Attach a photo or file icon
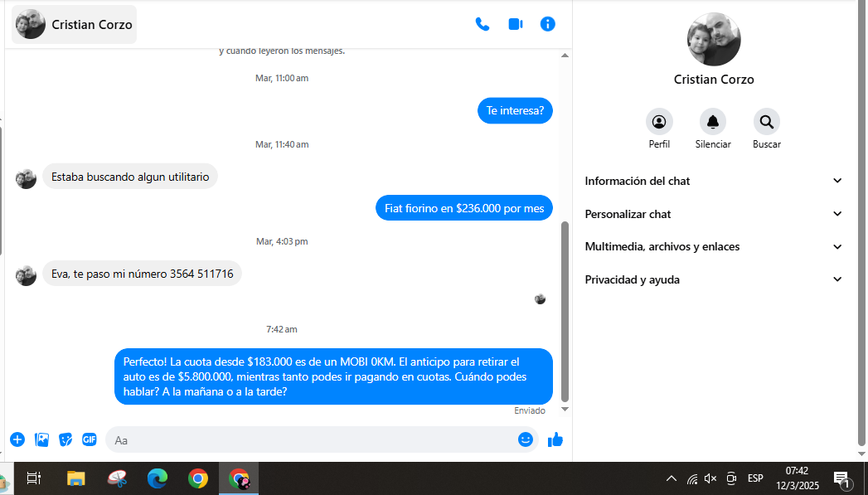Screen dimensions: 868x495 [x=41, y=439]
